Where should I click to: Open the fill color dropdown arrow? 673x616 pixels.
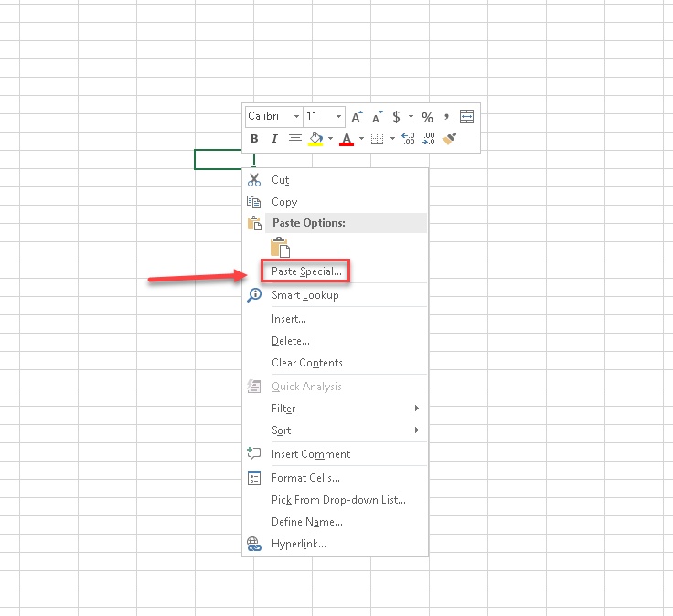[330, 138]
